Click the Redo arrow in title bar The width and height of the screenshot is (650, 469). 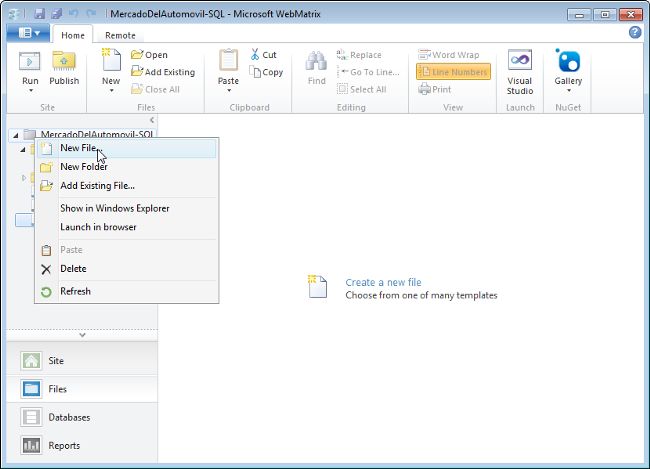coord(91,14)
